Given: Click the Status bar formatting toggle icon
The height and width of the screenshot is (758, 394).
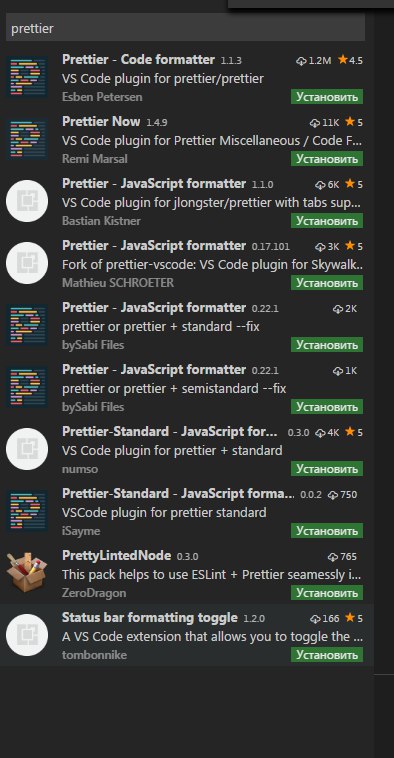Looking at the screenshot, I should 27,635.
